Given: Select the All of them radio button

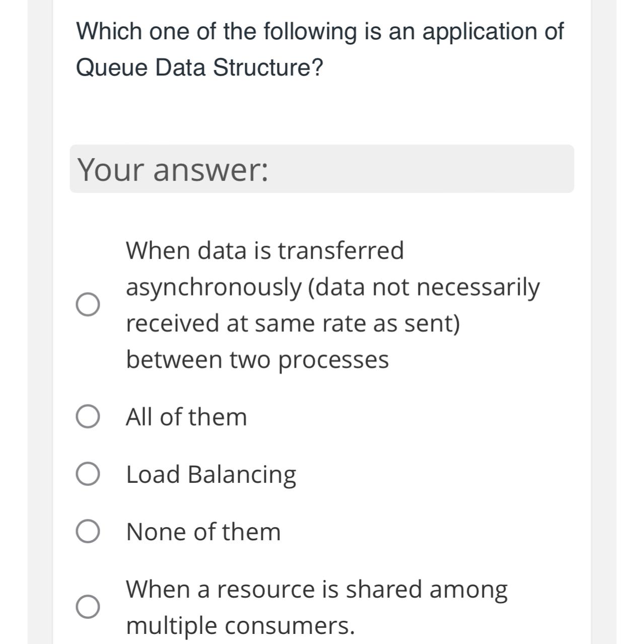Looking at the screenshot, I should pyautogui.click(x=88, y=417).
